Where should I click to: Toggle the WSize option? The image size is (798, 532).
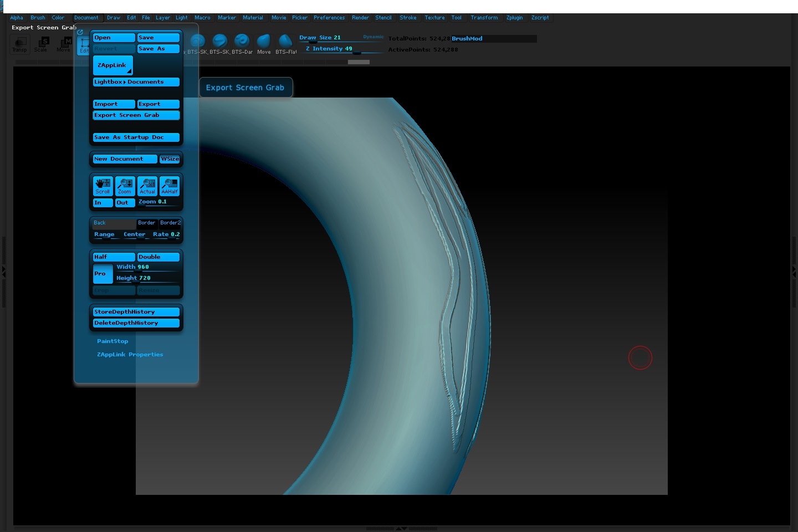click(170, 159)
